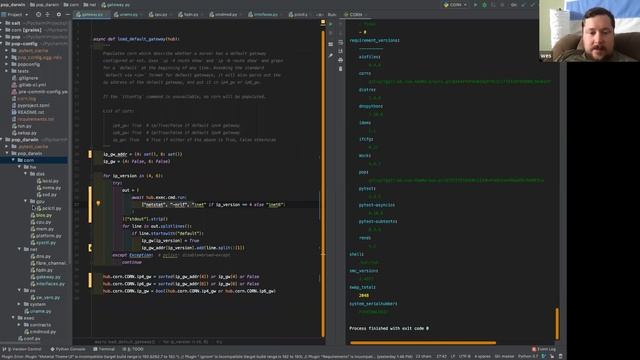
Task: Click the Run console horizontal scrollbar
Action: [423, 343]
